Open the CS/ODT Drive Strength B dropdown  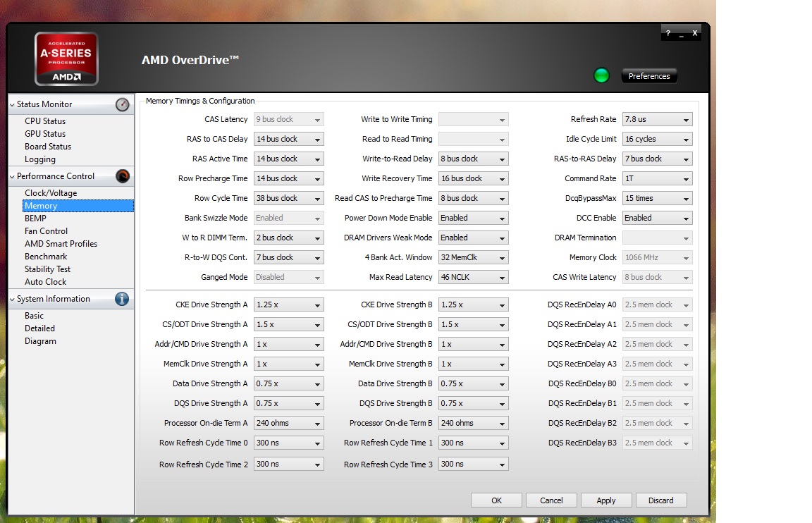pyautogui.click(x=474, y=324)
